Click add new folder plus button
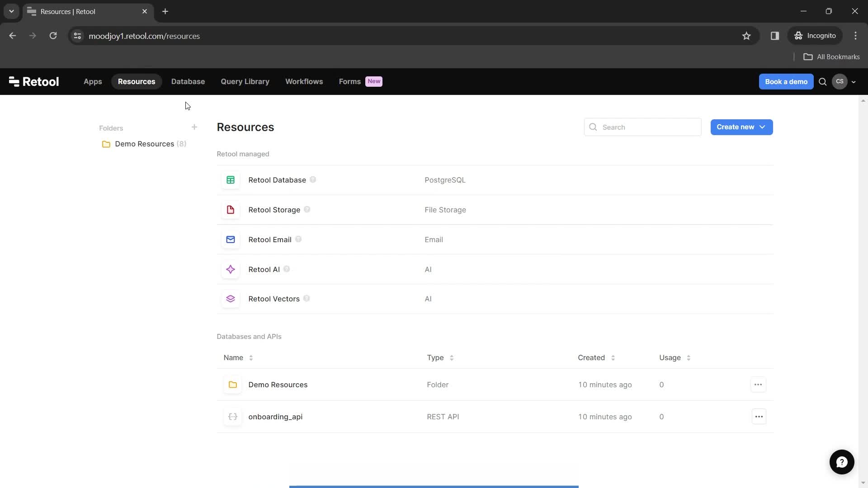The height and width of the screenshot is (488, 868). click(194, 127)
